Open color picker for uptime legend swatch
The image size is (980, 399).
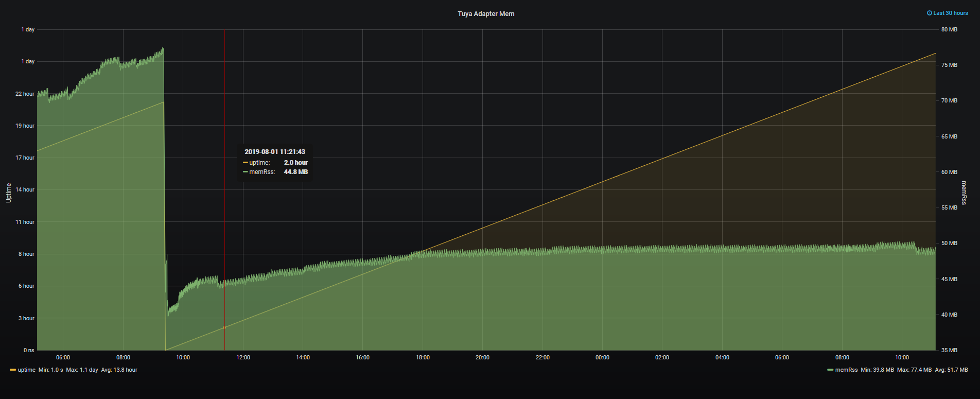pyautogui.click(x=13, y=370)
